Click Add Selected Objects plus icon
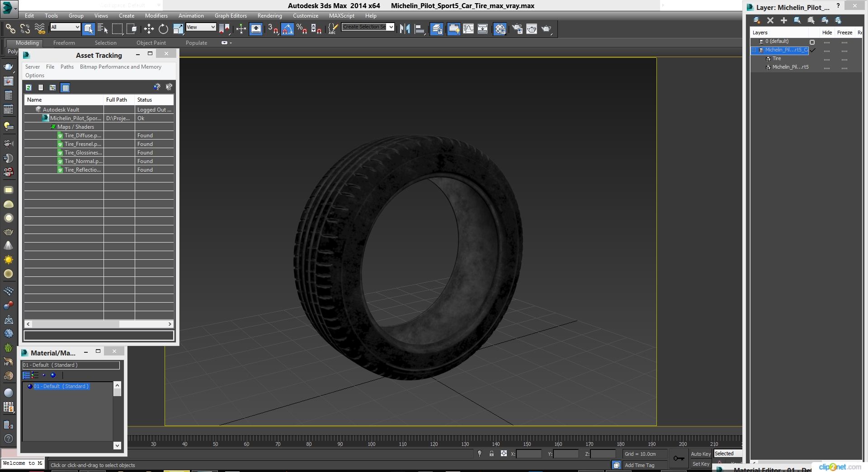868x472 pixels. 784,20
